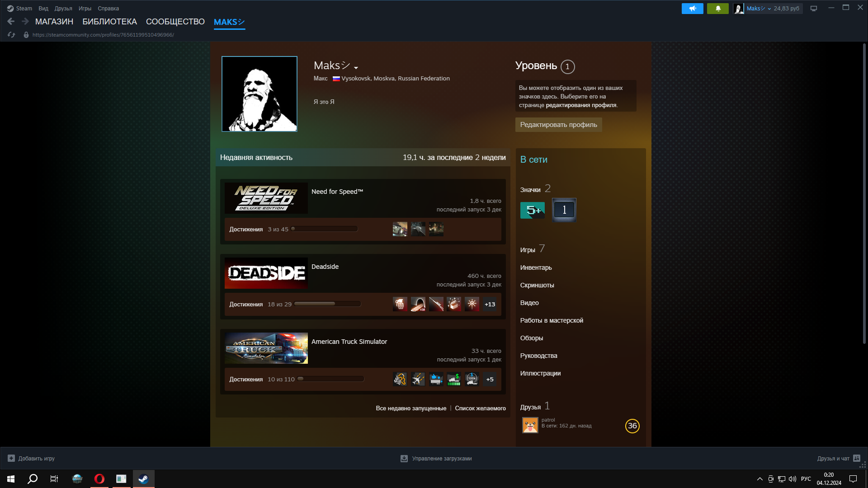Switch to Big Picture display icon
868x488 pixels.
(x=814, y=9)
